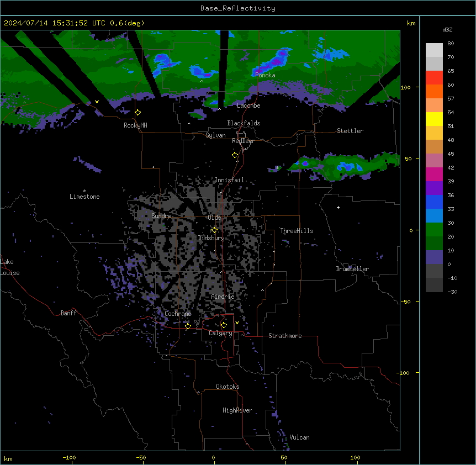Viewport: 476px width, 465px height.
Task: Click the white caret marker below Innisfail
Action: (x=221, y=192)
